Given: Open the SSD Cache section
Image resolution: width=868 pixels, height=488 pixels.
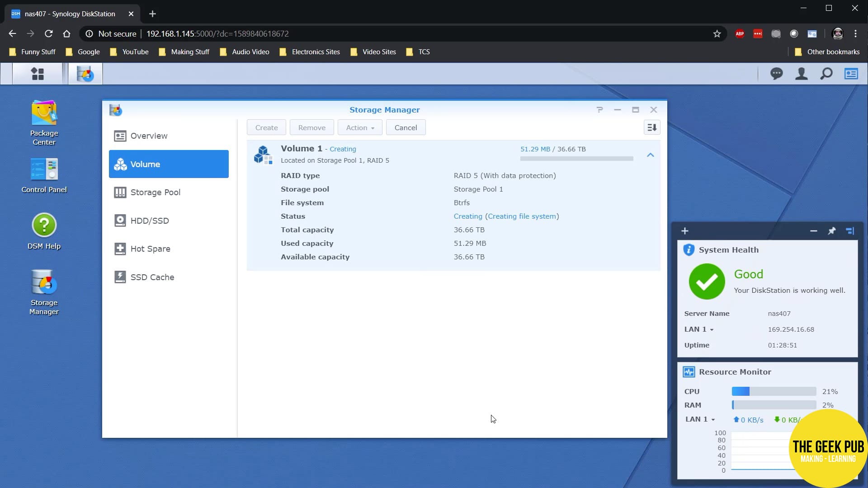Looking at the screenshot, I should click(169, 277).
